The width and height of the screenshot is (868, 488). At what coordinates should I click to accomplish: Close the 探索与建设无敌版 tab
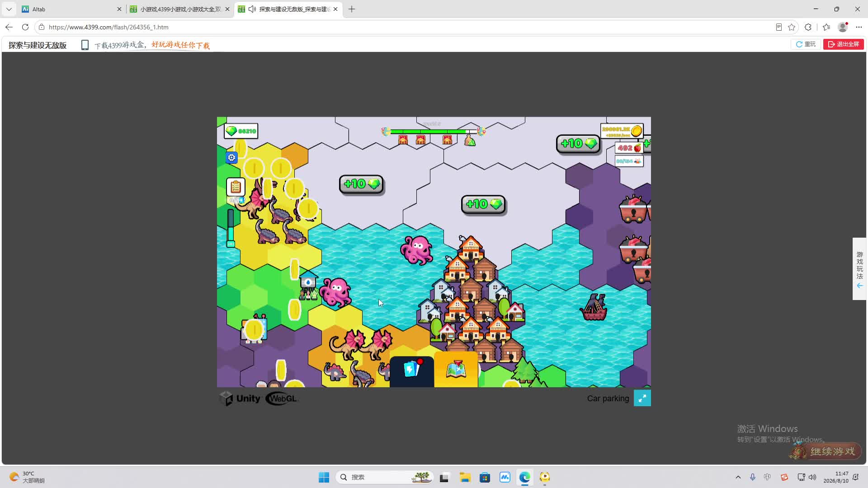coord(335,9)
